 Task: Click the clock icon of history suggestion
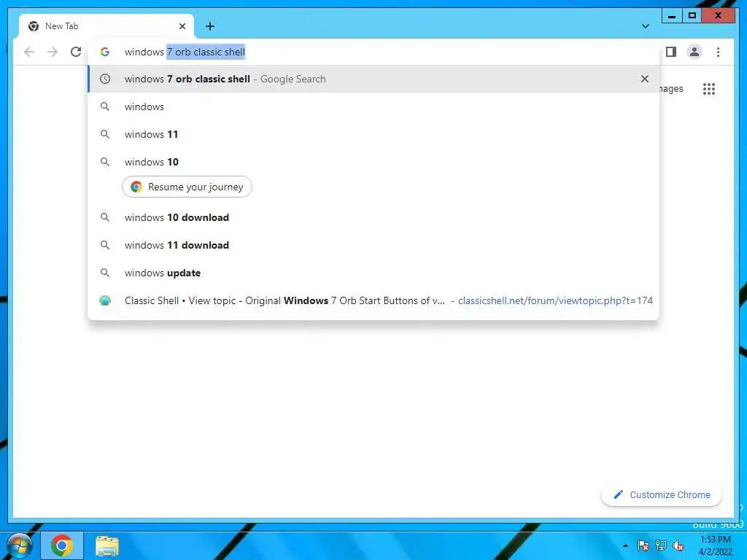(105, 79)
